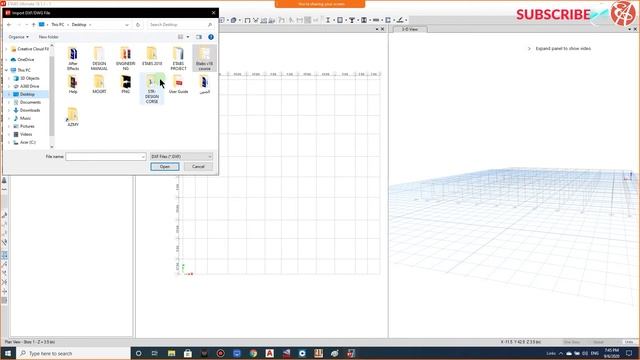Viewport: 640px width, 360px height.
Task: Click the Up one level arrow
Action: [33, 24]
